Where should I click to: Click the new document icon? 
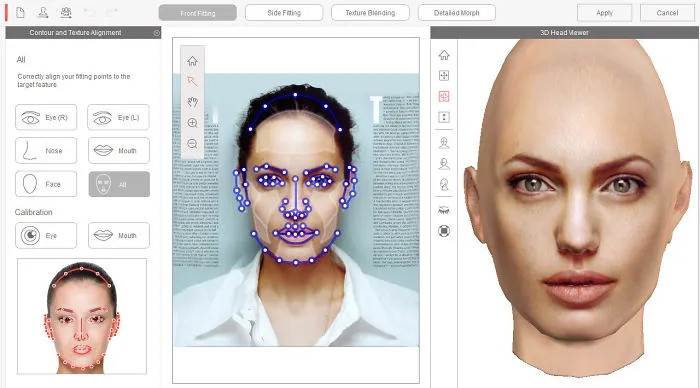21,13
